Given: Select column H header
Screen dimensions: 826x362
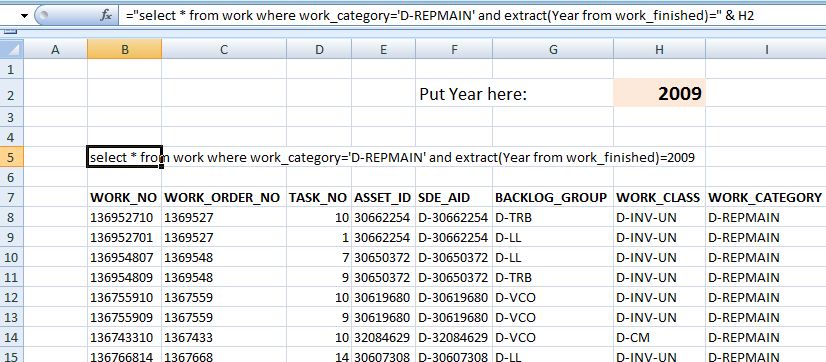Looking at the screenshot, I should (659, 50).
